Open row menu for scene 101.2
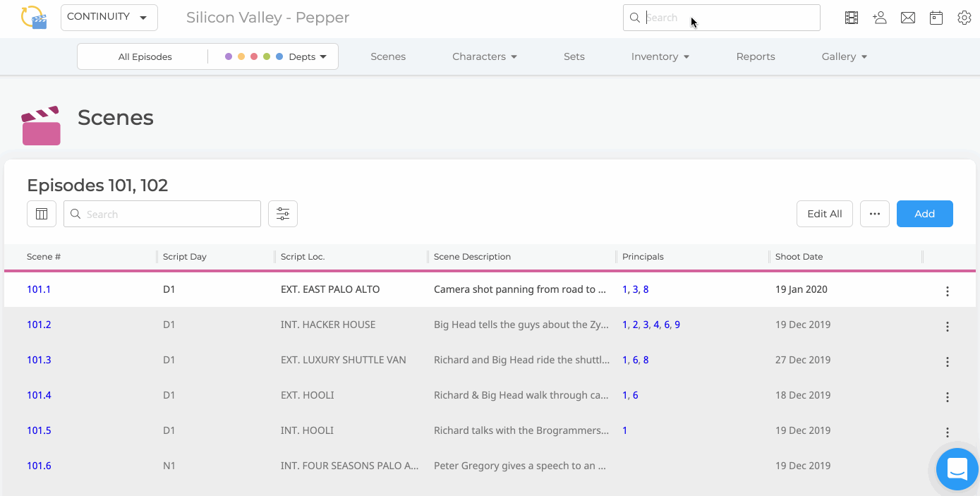Screen dimensions: 980x496 click(948, 327)
